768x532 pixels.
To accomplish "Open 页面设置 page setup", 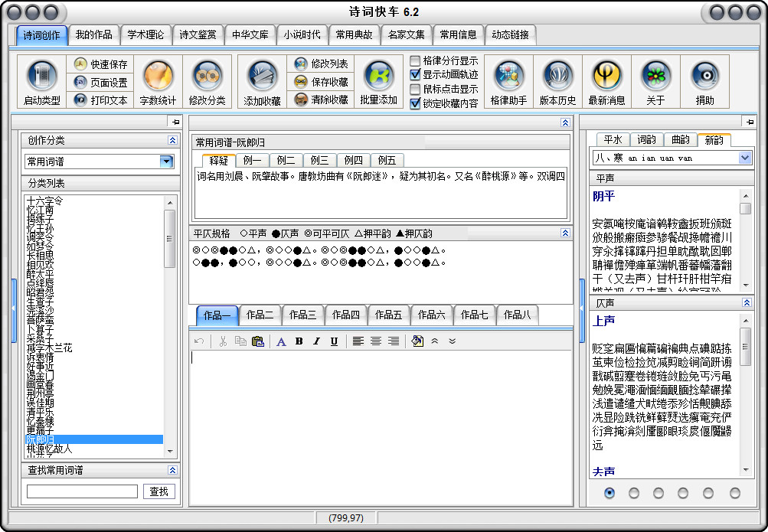I will pos(101,82).
